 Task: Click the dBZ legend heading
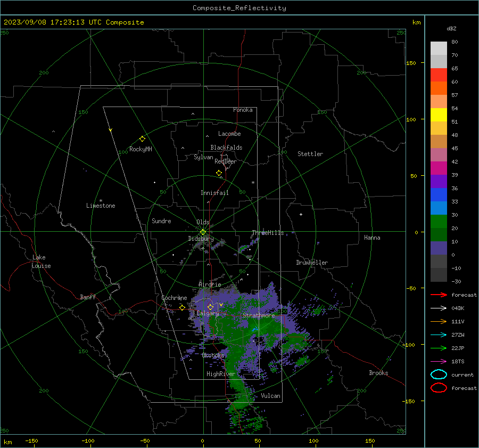[x=451, y=28]
